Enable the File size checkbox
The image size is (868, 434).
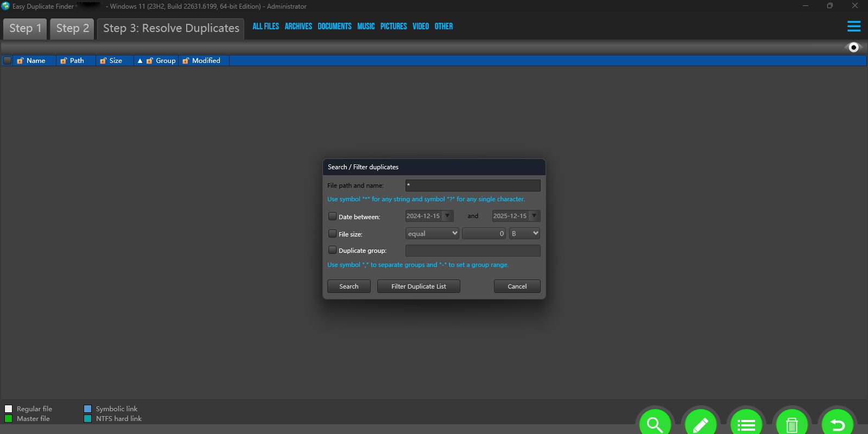click(332, 234)
